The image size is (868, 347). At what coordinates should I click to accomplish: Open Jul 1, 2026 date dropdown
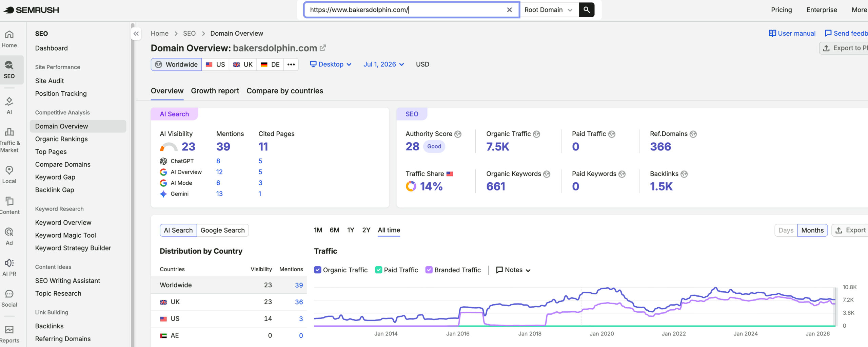[383, 64]
